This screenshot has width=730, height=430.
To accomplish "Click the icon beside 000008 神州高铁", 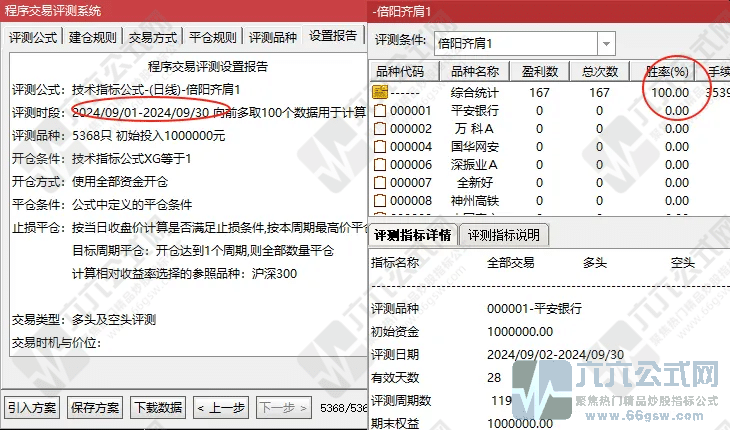I will (380, 201).
